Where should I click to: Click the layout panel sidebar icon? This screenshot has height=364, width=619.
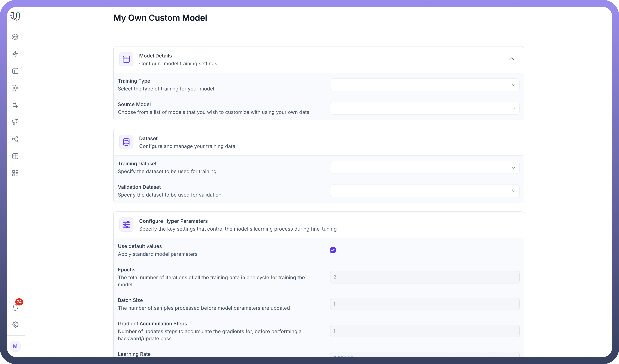[x=15, y=71]
